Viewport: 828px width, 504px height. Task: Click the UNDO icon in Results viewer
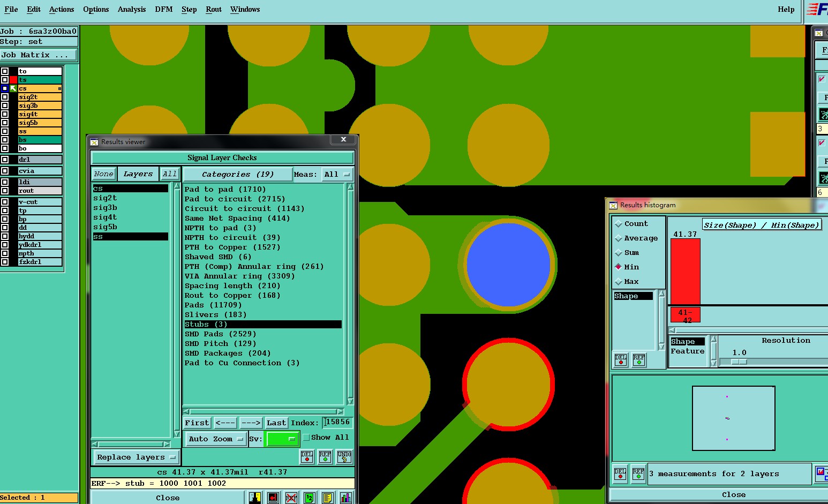[x=344, y=456]
